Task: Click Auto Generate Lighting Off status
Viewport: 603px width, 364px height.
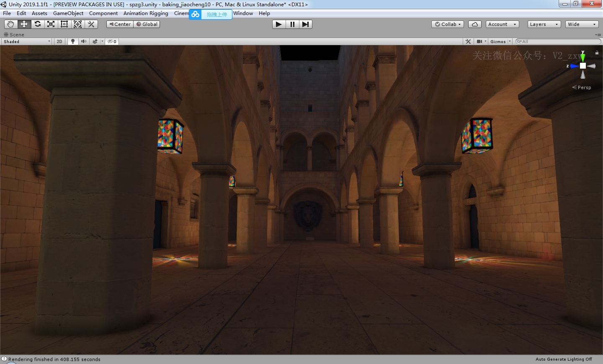Action: click(564, 359)
